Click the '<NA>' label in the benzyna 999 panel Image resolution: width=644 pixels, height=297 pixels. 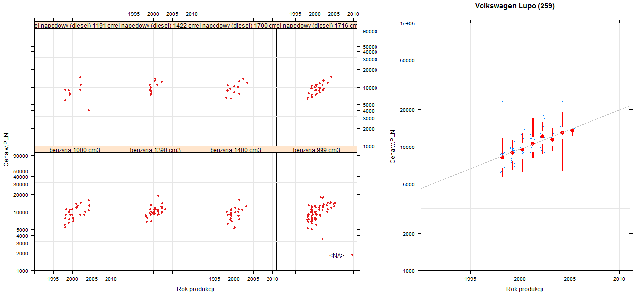[x=337, y=255]
